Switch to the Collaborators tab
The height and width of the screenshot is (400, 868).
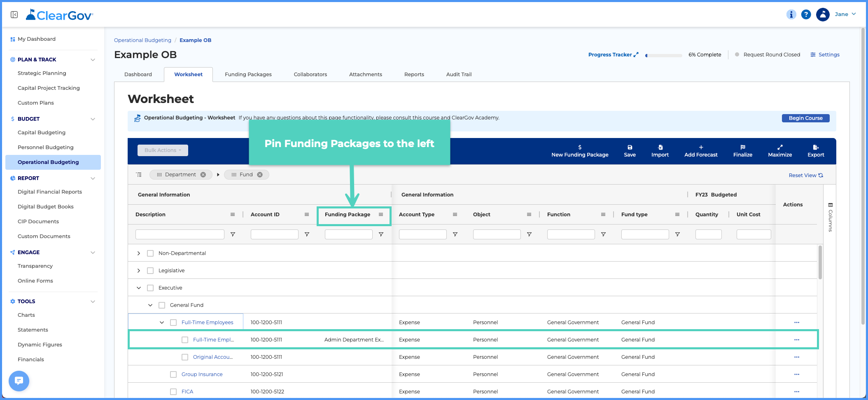[310, 75]
